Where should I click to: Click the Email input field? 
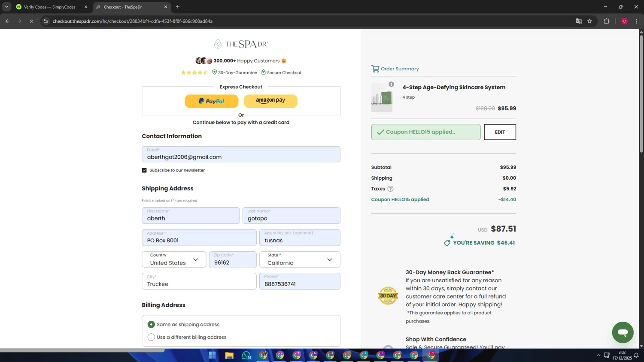coord(241,154)
